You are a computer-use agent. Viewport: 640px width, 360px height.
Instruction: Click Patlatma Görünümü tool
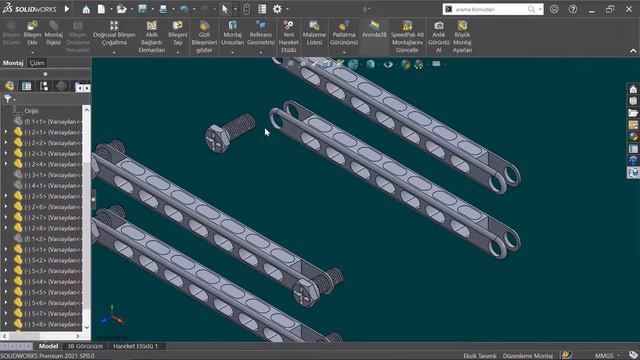[x=344, y=33]
